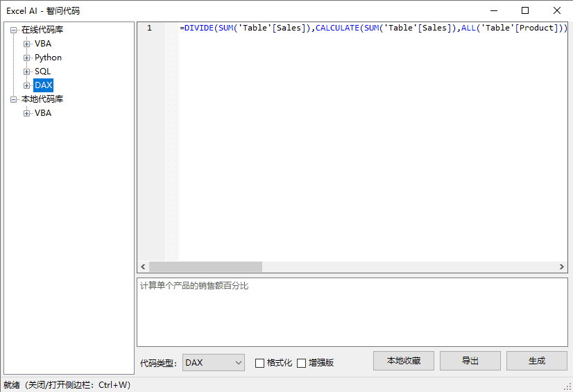Viewport: 573px width, 392px height.
Task: Click the status bar text 就绪
Action: tap(12, 384)
